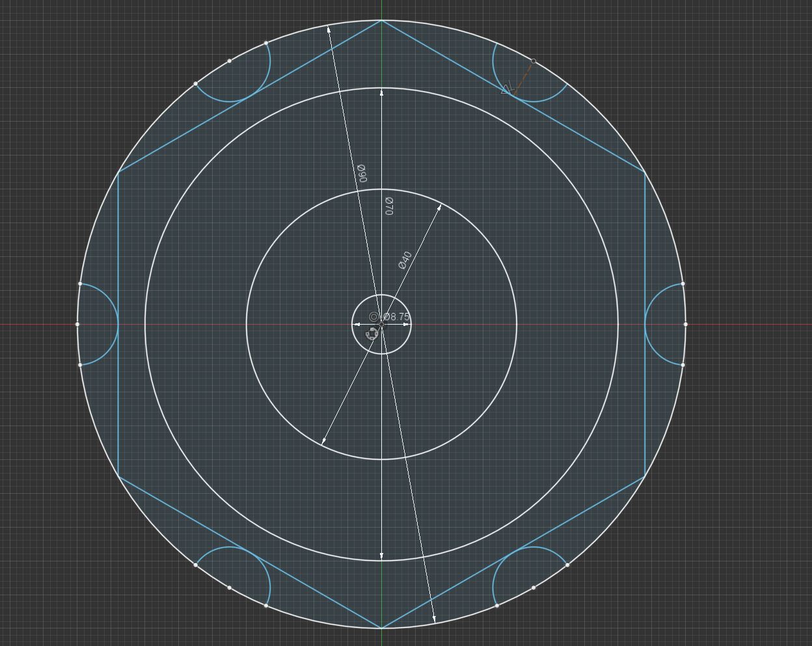Image resolution: width=812 pixels, height=646 pixels.
Task: Click the sketch origin center point
Action: click(381, 324)
